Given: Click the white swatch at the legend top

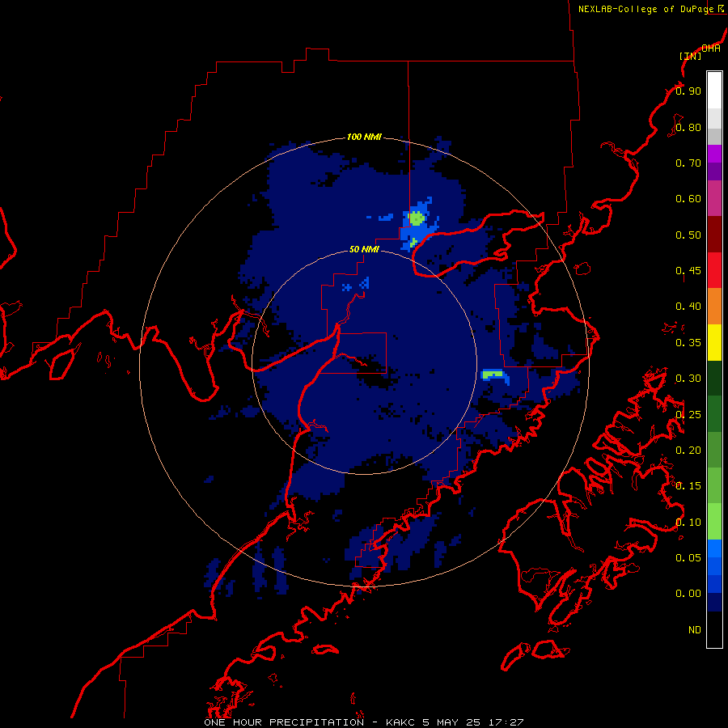Looking at the screenshot, I should click(x=714, y=91).
